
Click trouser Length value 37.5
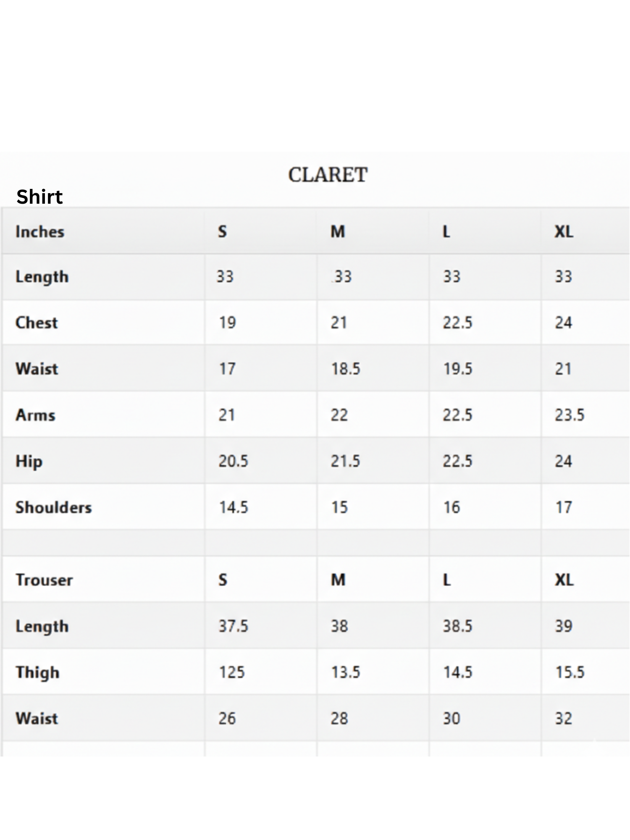[x=233, y=626]
